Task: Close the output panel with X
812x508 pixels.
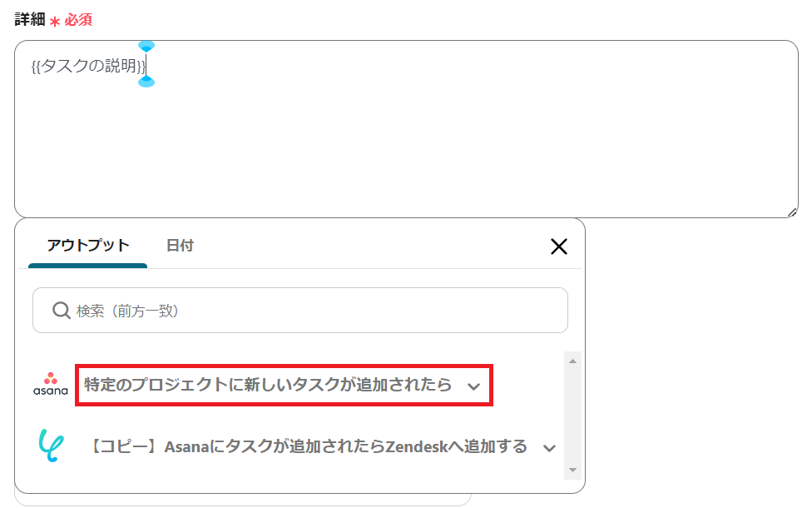Action: [559, 246]
